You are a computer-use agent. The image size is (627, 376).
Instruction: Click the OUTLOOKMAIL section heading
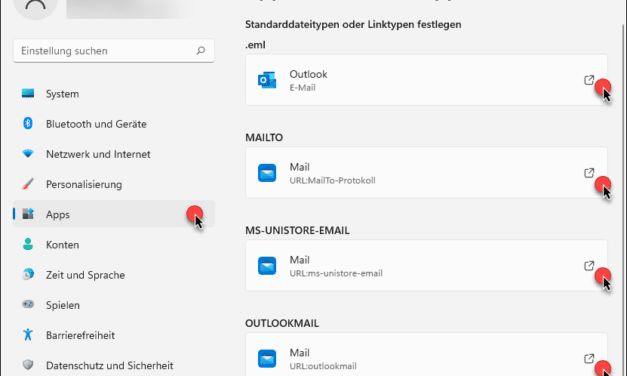282,323
